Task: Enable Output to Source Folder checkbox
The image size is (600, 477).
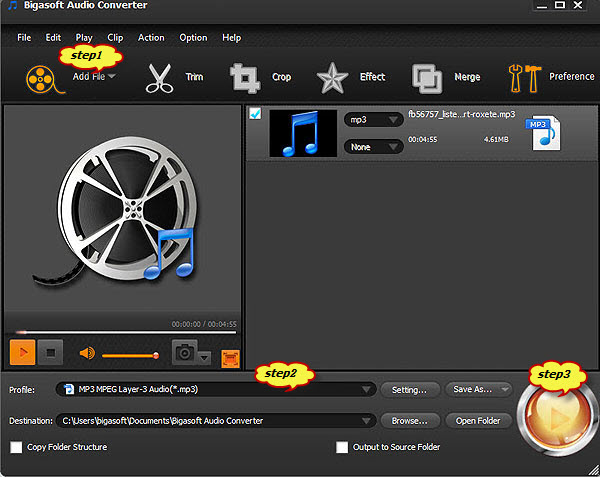Action: pos(342,447)
